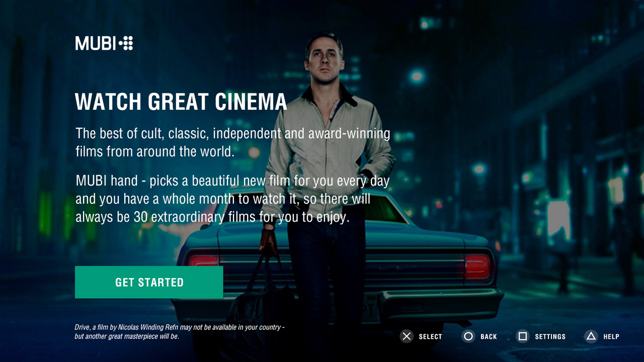Image resolution: width=644 pixels, height=362 pixels.
Task: Click the car's left red taillight
Action: click(204, 260)
